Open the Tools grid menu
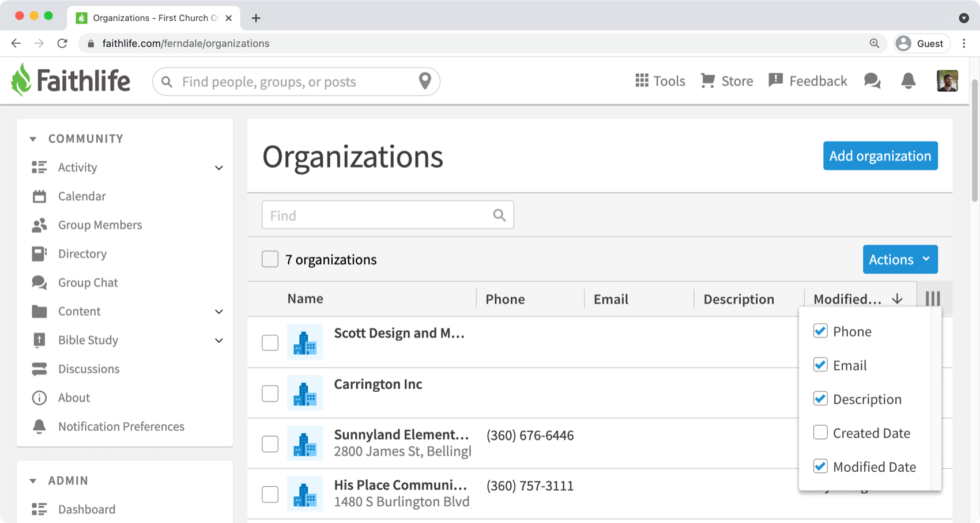The image size is (980, 523). click(x=660, y=81)
